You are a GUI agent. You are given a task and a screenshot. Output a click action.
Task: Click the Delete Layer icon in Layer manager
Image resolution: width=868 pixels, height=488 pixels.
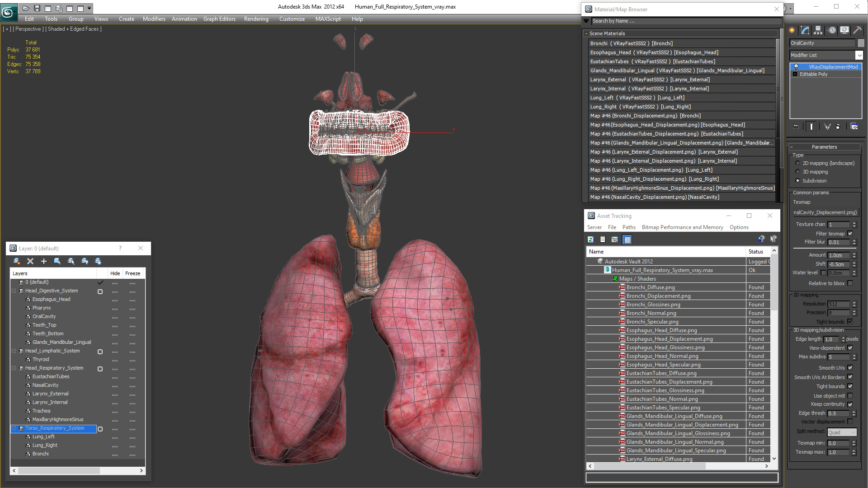pos(30,261)
